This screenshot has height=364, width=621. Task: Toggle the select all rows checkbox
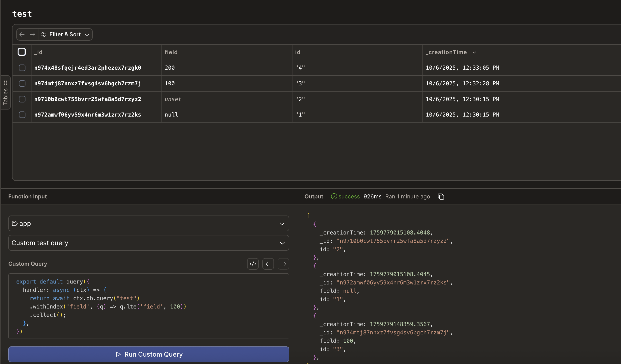pyautogui.click(x=22, y=52)
